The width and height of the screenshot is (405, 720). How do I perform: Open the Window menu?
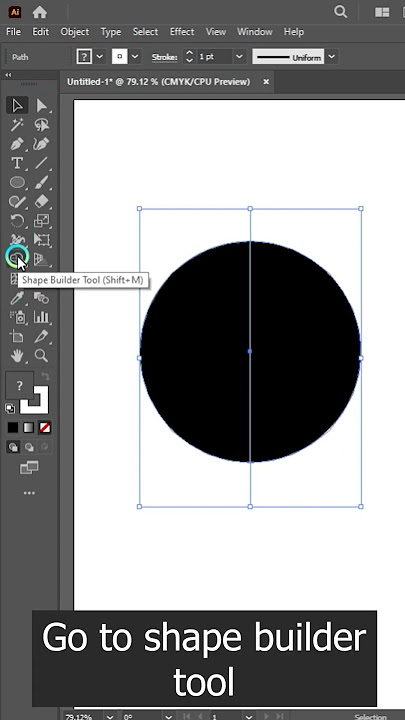[x=254, y=32]
